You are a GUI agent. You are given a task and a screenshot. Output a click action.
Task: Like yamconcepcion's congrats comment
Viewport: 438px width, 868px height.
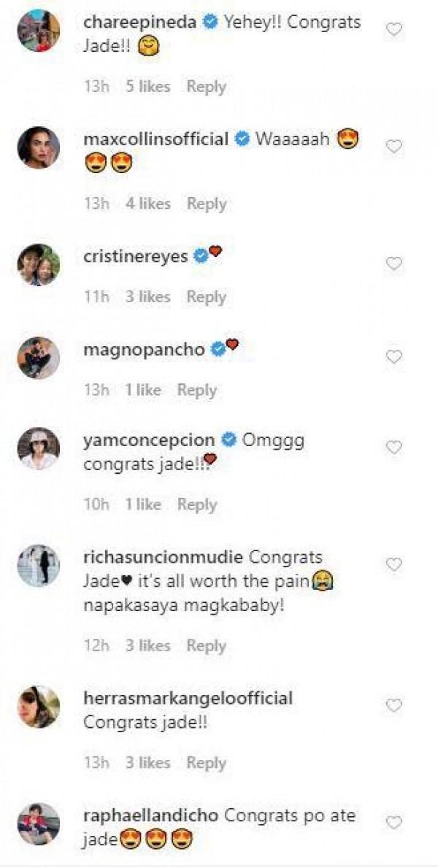[393, 447]
